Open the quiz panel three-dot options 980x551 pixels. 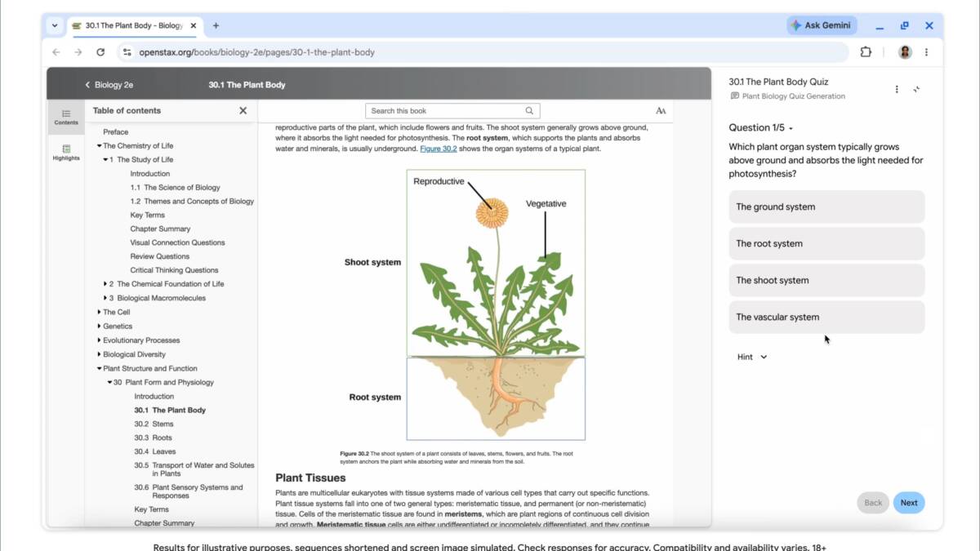pos(897,89)
